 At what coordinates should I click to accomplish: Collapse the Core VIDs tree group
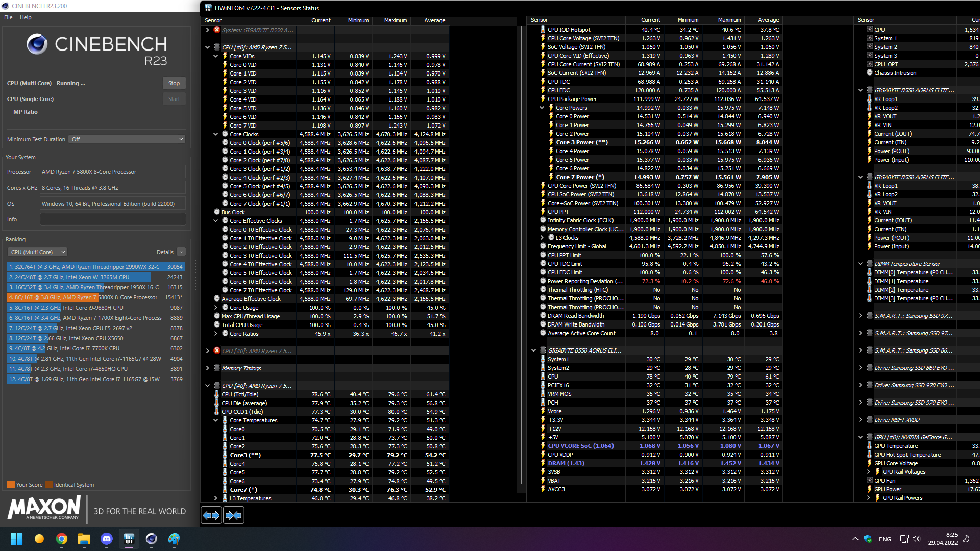pyautogui.click(x=215, y=56)
